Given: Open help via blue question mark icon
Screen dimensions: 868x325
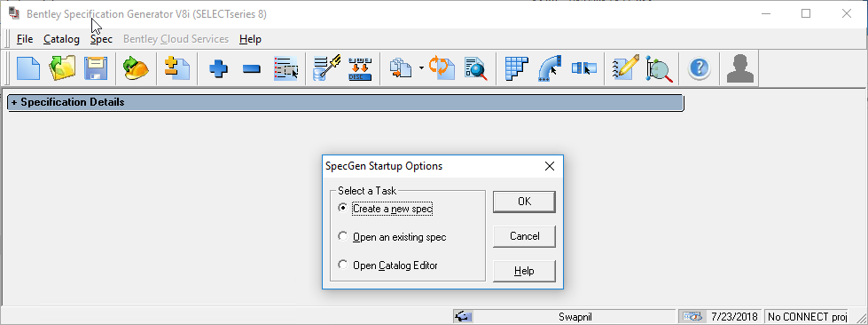Looking at the screenshot, I should [700, 68].
